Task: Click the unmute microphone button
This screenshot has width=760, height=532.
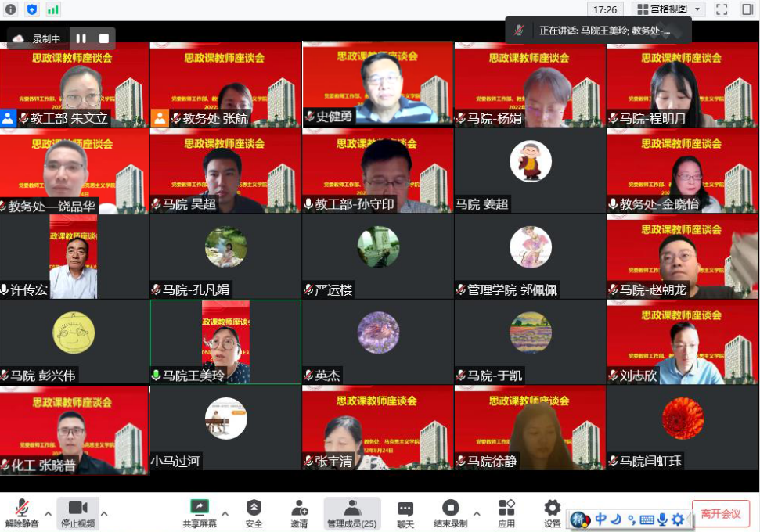Action: (x=22, y=512)
